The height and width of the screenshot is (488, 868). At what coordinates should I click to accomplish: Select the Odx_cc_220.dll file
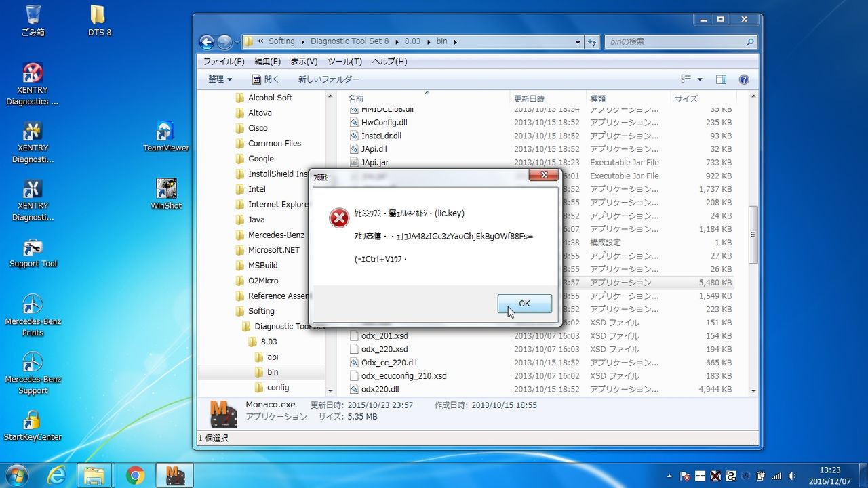tap(389, 363)
